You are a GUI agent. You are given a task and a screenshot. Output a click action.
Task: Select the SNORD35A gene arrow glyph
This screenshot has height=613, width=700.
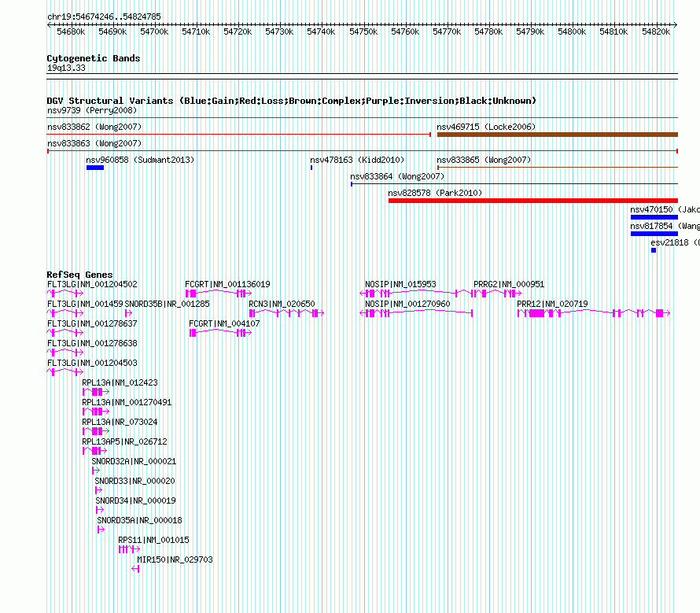(101, 530)
